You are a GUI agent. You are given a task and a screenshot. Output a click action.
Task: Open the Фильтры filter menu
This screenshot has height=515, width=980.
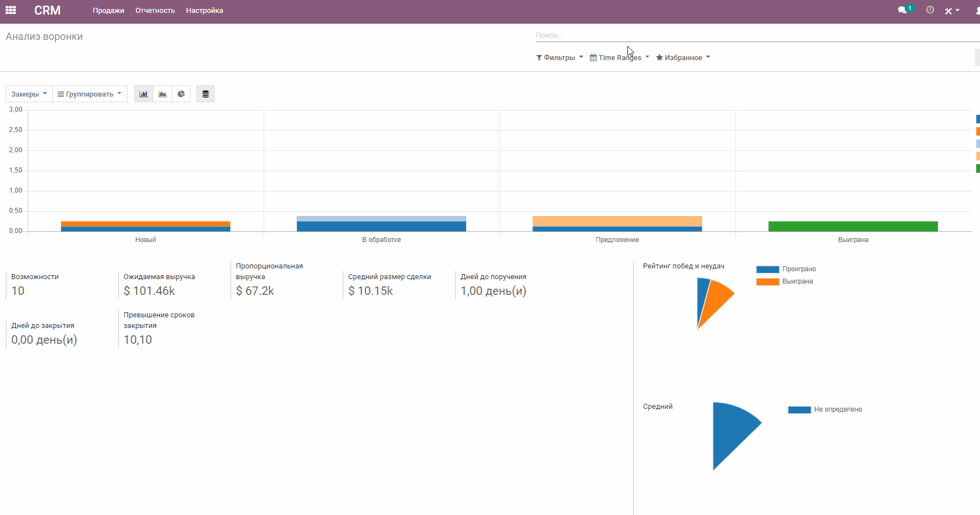click(559, 57)
